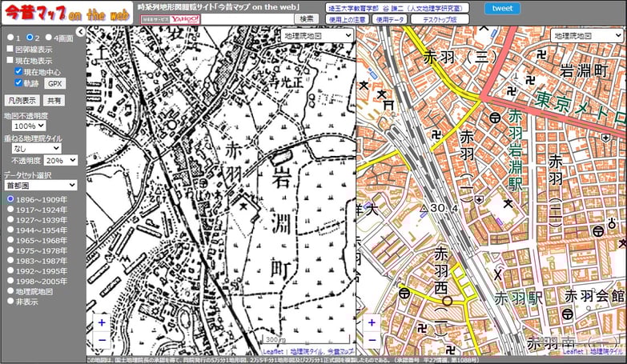The image size is (627, 364).
Task: Zoom in on the left historical map
Action: click(x=101, y=322)
